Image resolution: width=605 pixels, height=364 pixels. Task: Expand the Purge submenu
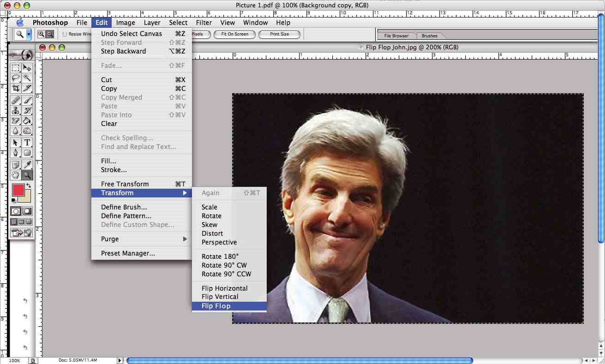(x=141, y=239)
